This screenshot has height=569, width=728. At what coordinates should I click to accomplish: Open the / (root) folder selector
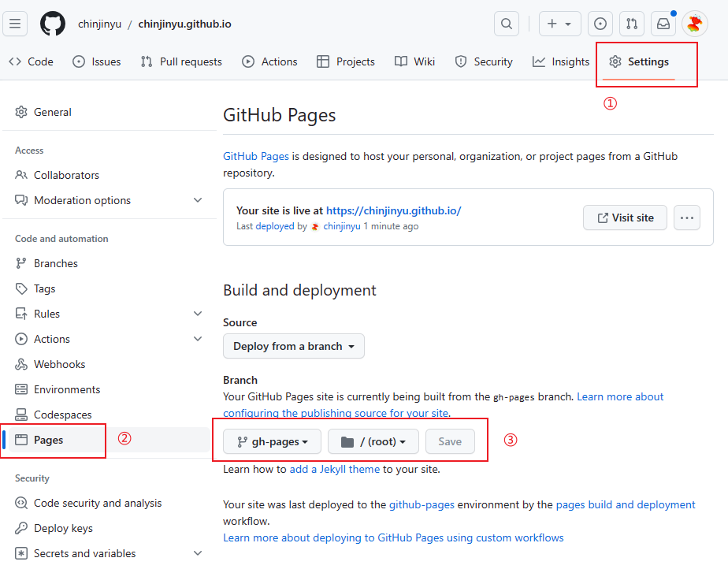tap(373, 441)
